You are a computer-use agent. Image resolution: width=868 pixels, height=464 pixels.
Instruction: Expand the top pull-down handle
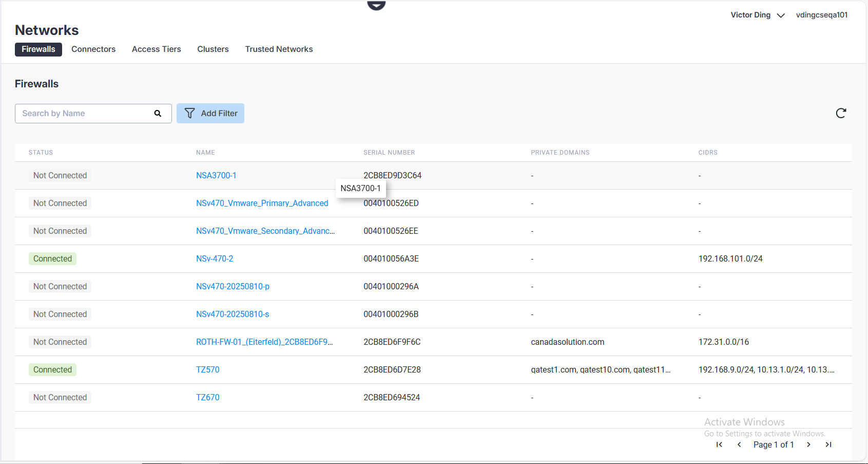376,5
